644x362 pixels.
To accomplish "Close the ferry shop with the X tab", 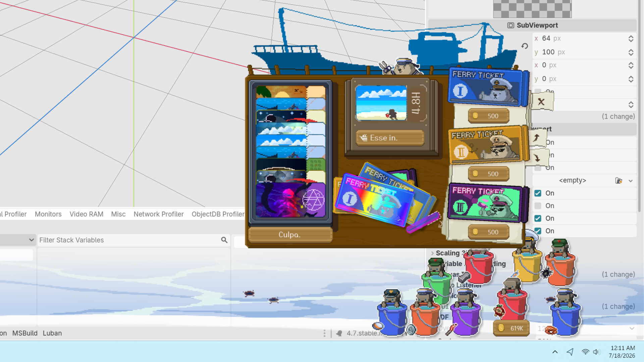I will 541,102.
